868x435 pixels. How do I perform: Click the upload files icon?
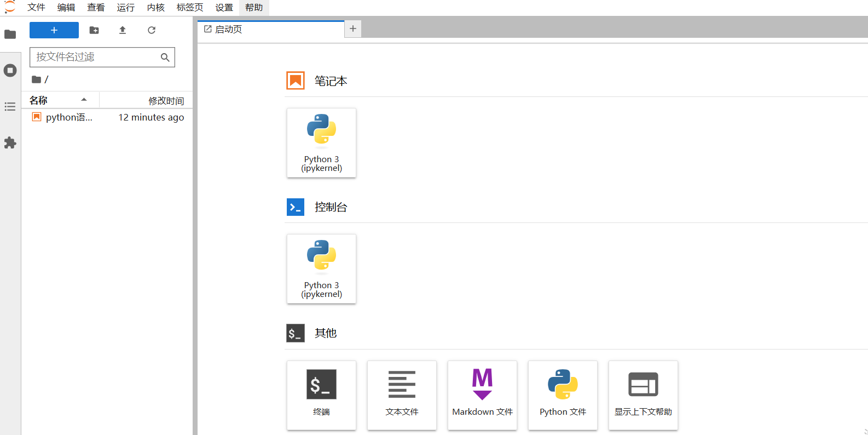[x=123, y=30]
